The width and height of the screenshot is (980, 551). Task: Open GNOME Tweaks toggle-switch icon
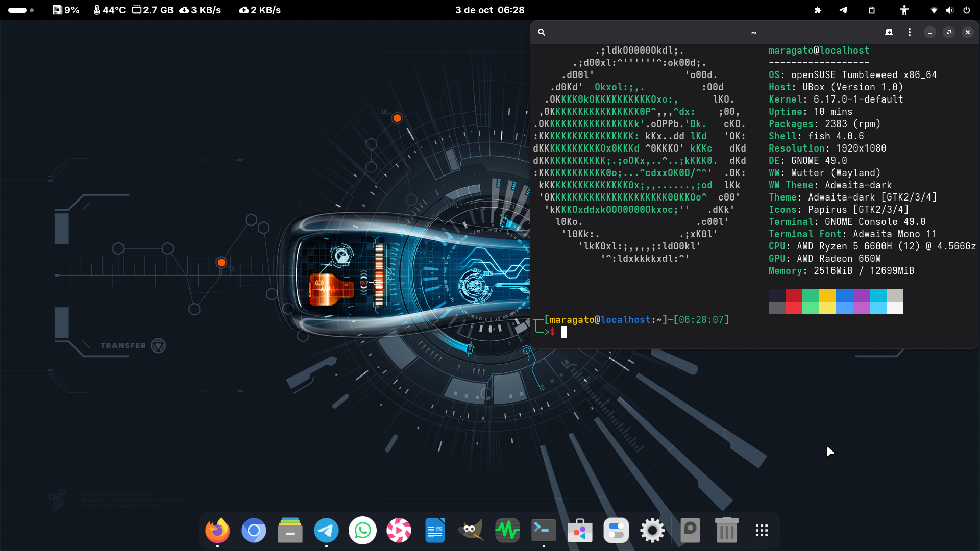[x=616, y=531]
